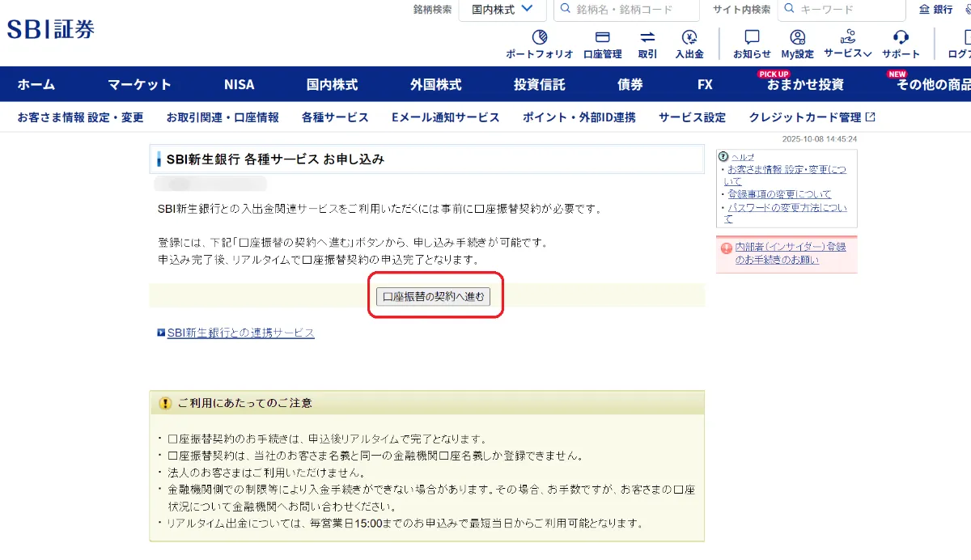Open クレジットカード管理 external link tab
The image size is (971, 560).
[812, 117]
